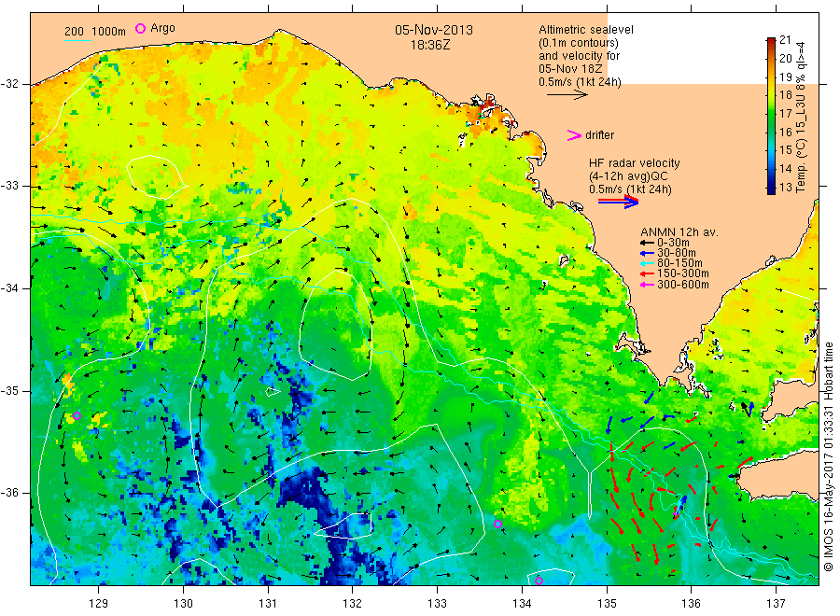Click the 19 label on colorbar
The height and width of the screenshot is (616, 840).
click(785, 77)
